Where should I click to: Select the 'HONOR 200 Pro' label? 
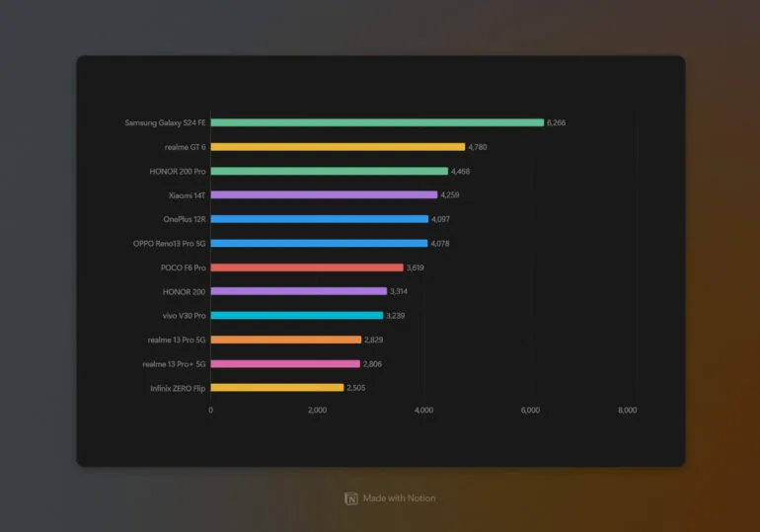178,172
